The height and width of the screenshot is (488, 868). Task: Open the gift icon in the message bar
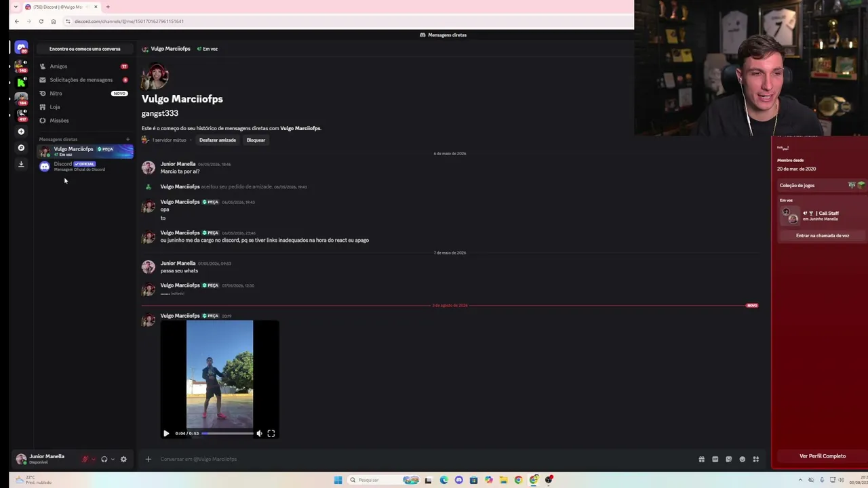(x=702, y=459)
